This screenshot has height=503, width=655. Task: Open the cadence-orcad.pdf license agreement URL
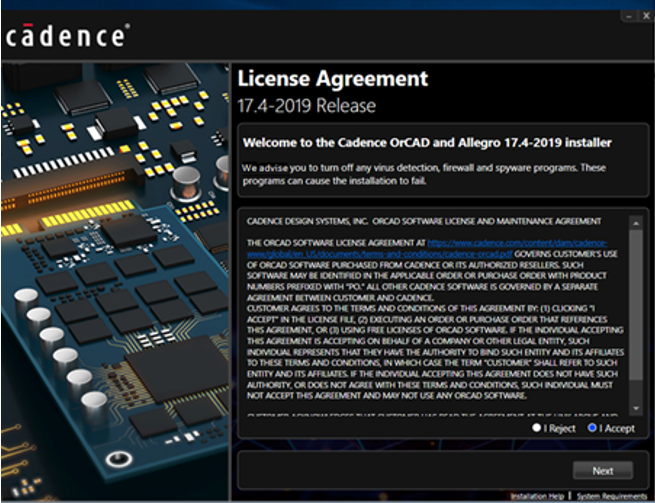[427, 248]
